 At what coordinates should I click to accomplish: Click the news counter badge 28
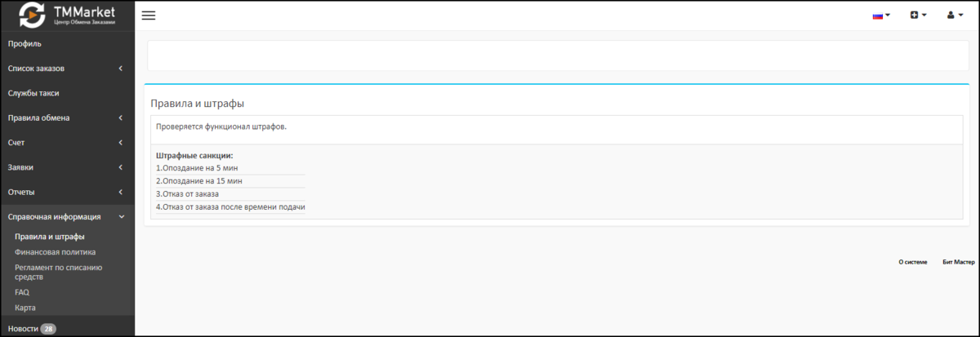(x=48, y=329)
